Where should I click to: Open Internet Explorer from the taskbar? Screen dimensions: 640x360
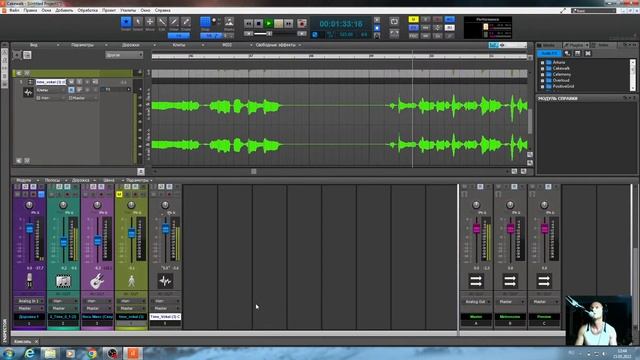tap(29, 353)
